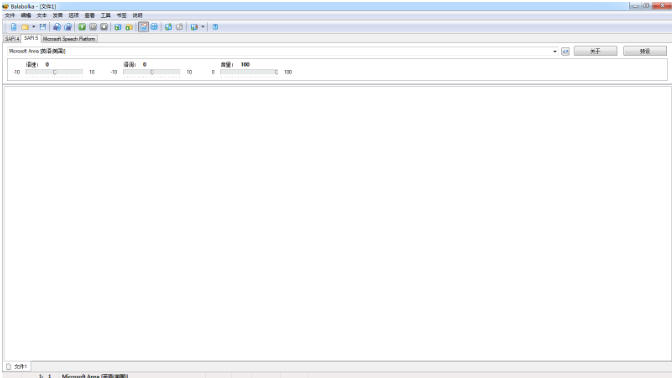Click inside the empty text editing area
This screenshot has width=672, height=378.
pyautogui.click(x=337, y=223)
